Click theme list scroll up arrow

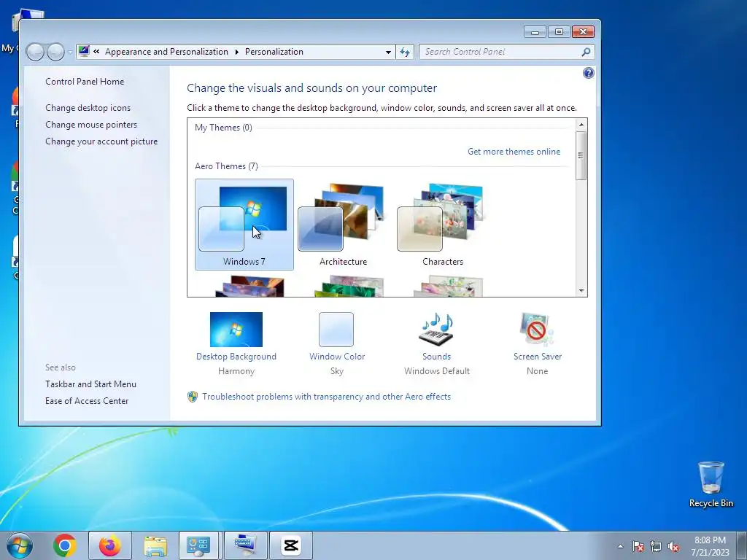[581, 125]
